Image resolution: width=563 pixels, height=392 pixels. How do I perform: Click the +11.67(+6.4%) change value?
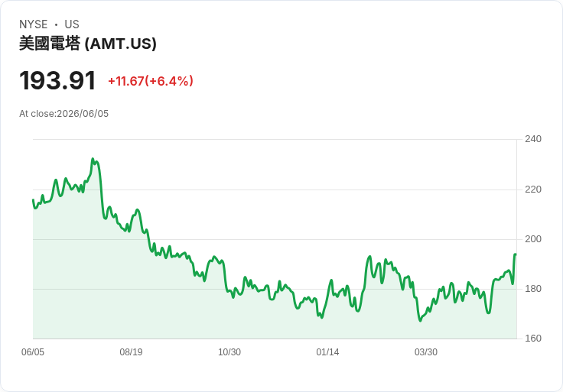[151, 81]
